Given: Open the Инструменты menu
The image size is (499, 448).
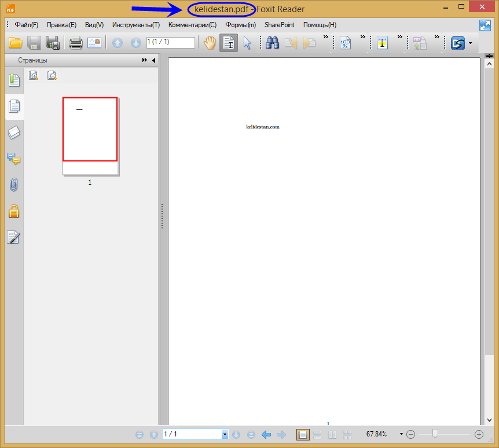Looking at the screenshot, I should (136, 25).
